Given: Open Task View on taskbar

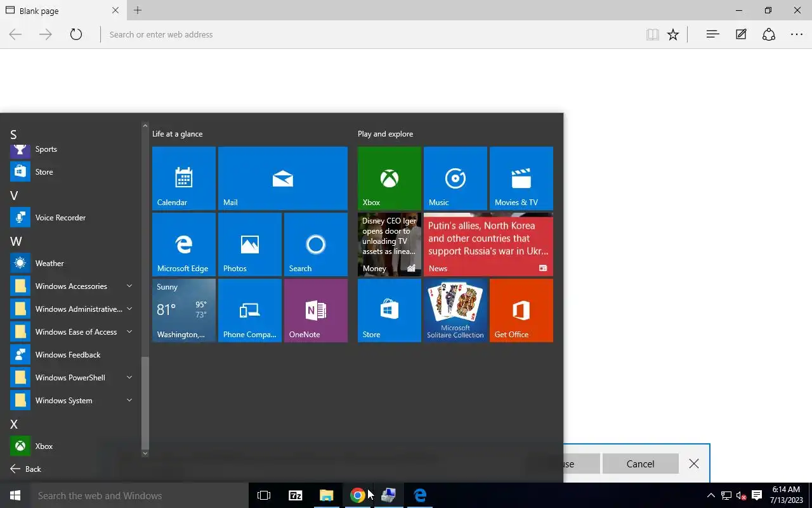Looking at the screenshot, I should click(x=264, y=495).
